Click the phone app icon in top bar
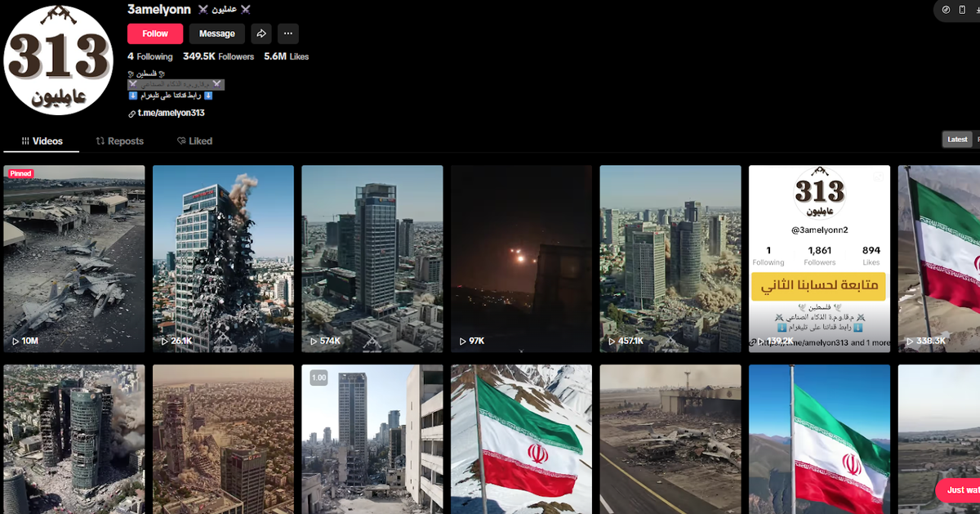Image resolution: width=980 pixels, height=514 pixels. point(962,10)
